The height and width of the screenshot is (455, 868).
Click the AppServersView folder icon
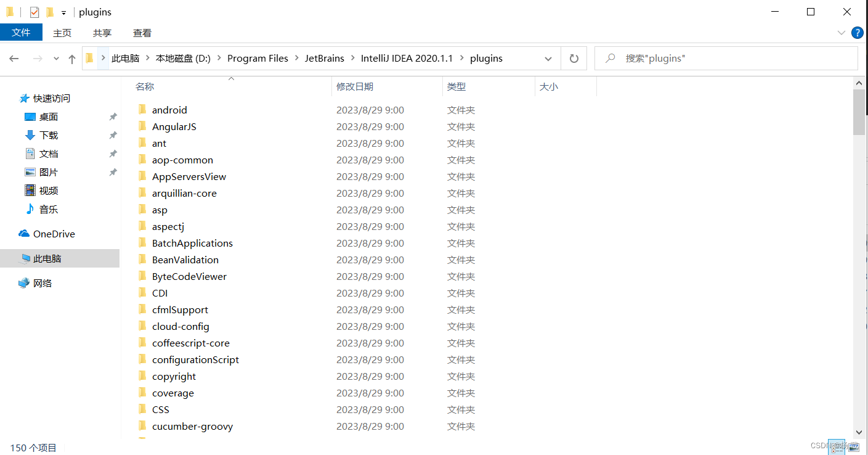(x=142, y=176)
